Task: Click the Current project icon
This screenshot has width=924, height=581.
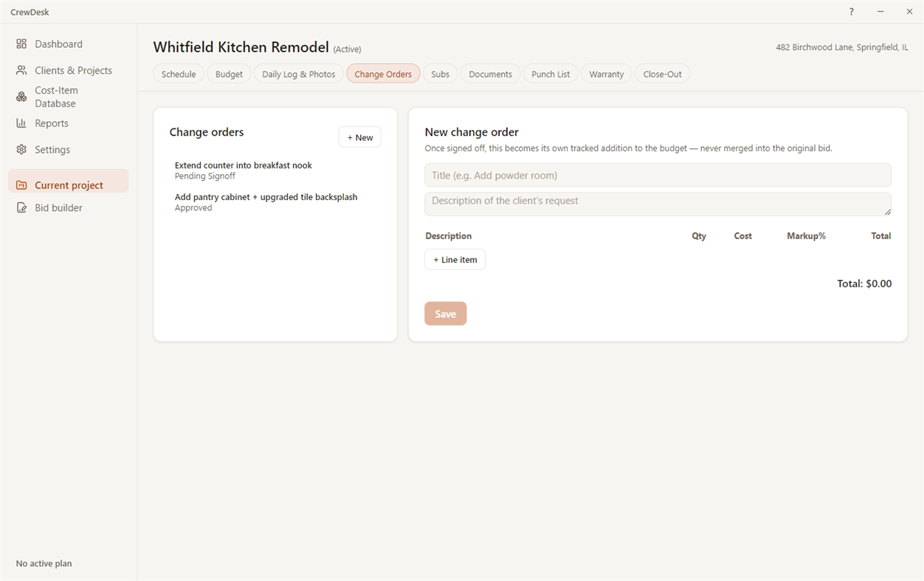Action: [x=21, y=185]
